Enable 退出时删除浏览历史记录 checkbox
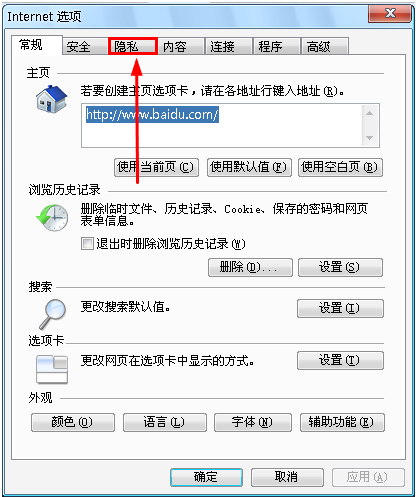Viewport: 416px width, 497px height. tap(87, 243)
